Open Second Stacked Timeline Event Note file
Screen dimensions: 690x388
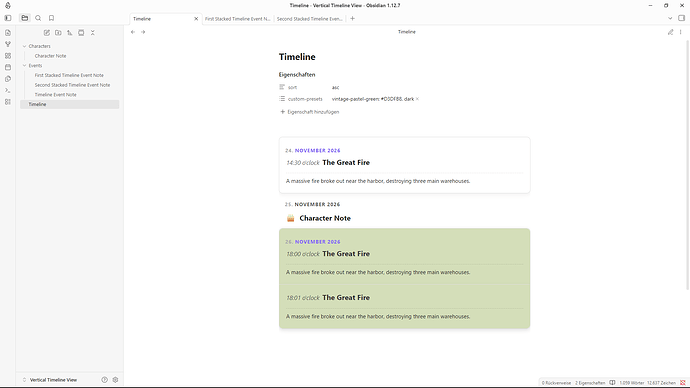tap(72, 85)
